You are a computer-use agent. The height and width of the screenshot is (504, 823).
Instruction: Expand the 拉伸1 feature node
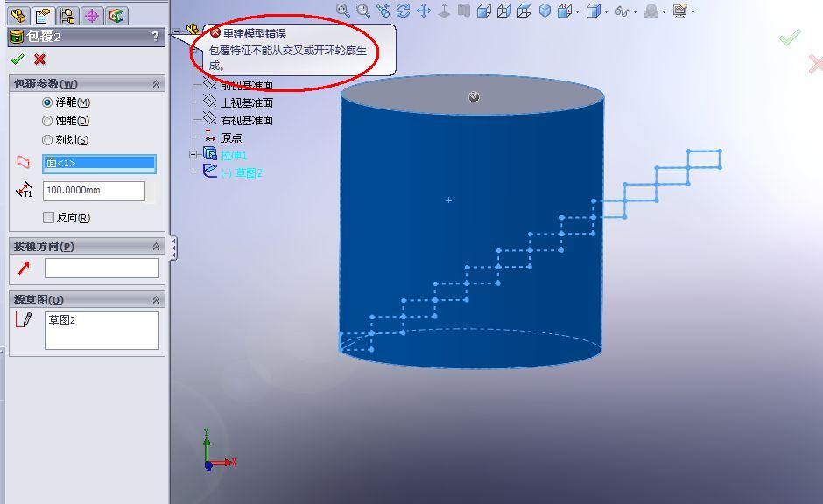[193, 154]
